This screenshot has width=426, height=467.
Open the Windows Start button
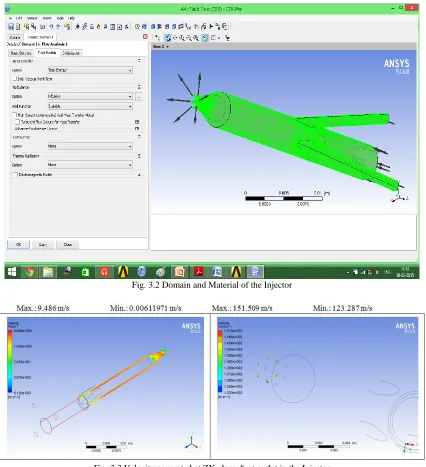(12, 272)
